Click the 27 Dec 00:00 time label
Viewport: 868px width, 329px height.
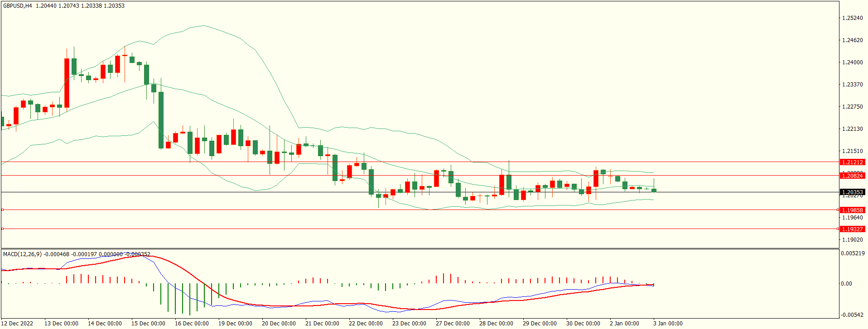453,324
